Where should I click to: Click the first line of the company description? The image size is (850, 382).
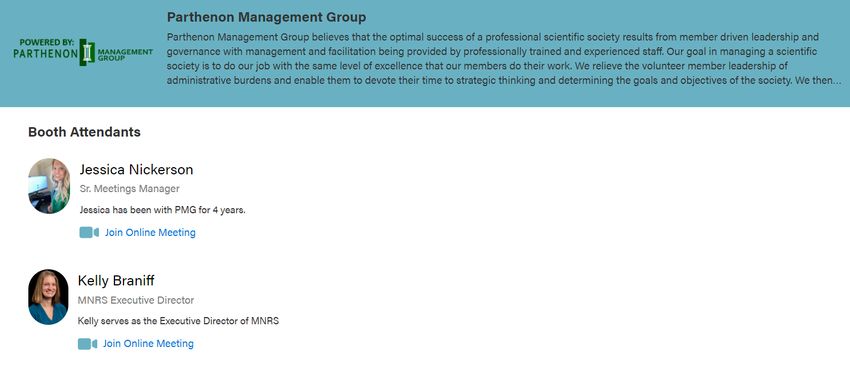click(x=493, y=37)
